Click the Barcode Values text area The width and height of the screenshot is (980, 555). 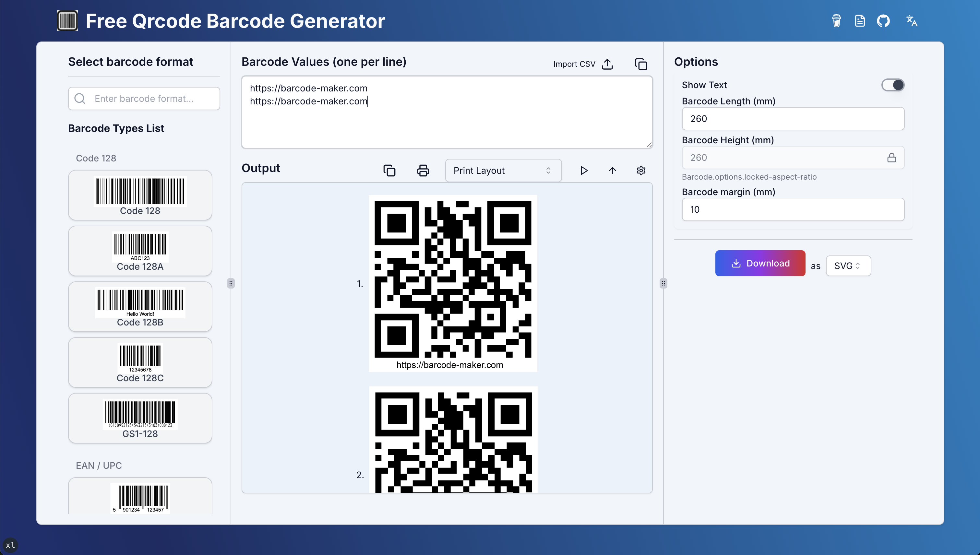point(447,112)
